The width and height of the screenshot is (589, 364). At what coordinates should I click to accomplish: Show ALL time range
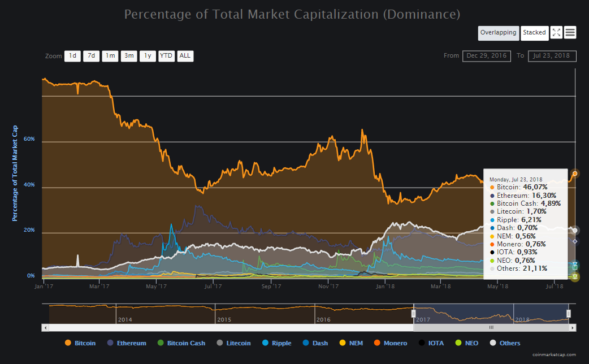(185, 56)
